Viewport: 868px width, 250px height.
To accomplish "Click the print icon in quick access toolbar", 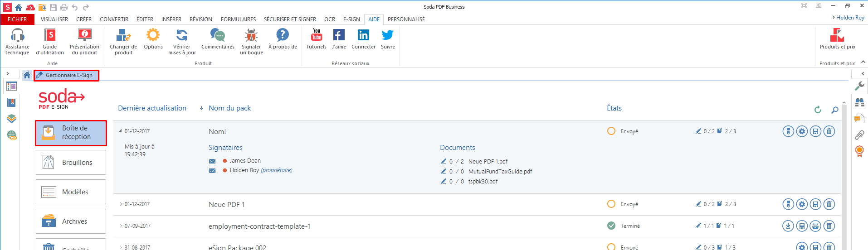I will (x=64, y=7).
